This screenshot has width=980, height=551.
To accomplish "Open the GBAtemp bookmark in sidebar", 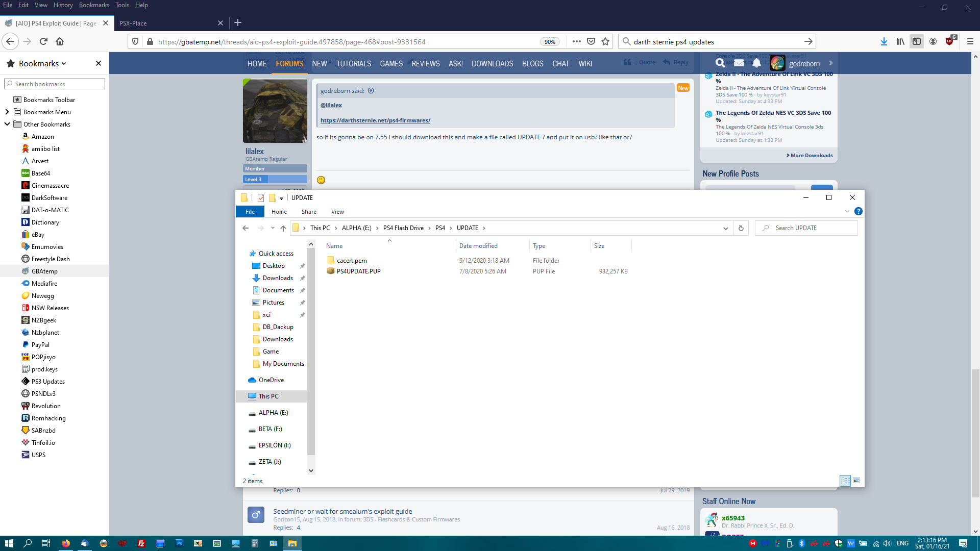I will coord(44,271).
